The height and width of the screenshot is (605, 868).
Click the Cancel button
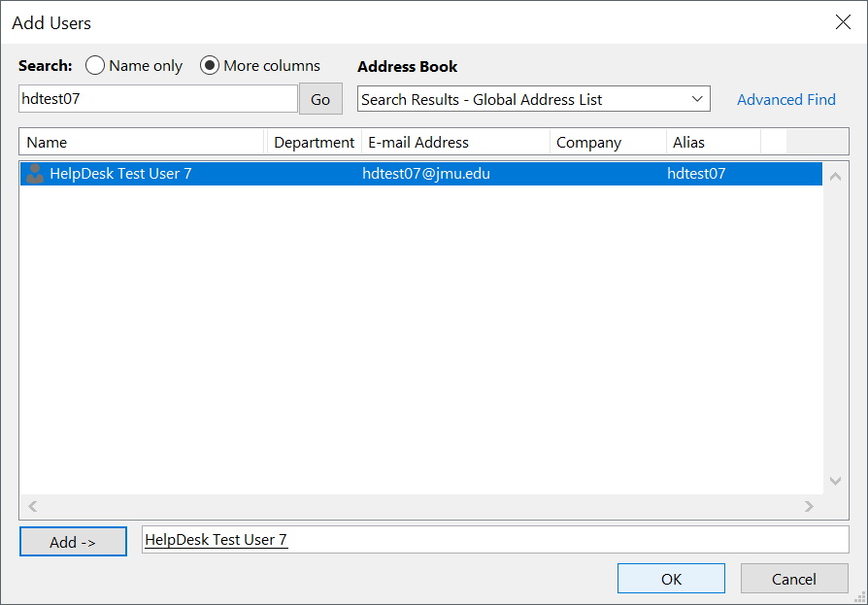794,579
